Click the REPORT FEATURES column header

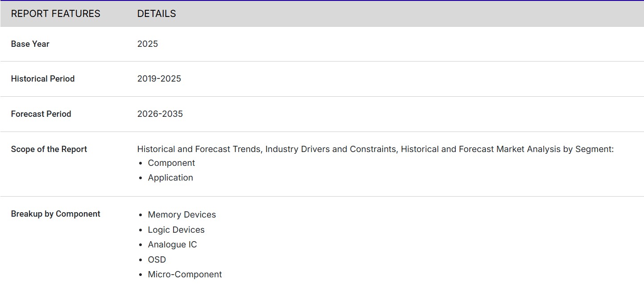(x=55, y=14)
